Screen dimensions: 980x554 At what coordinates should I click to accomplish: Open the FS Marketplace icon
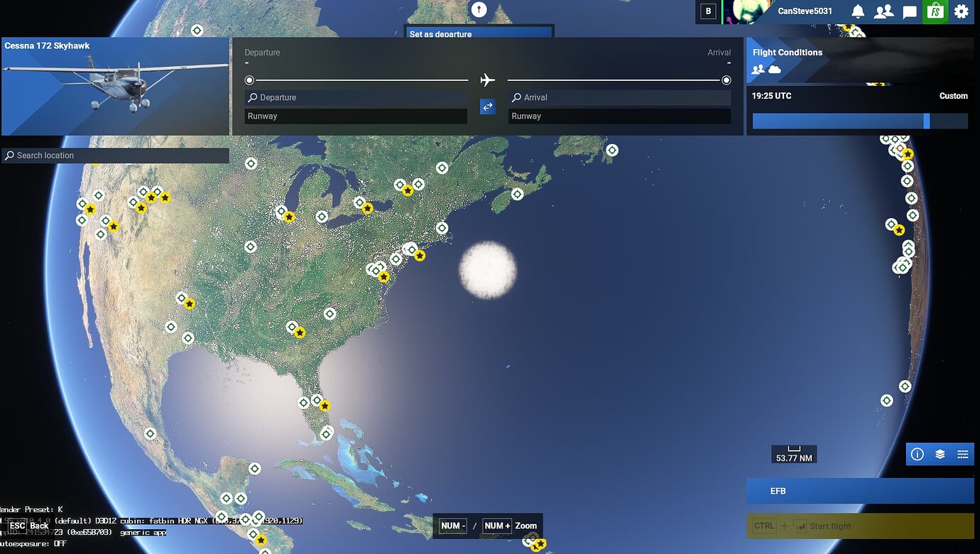935,11
